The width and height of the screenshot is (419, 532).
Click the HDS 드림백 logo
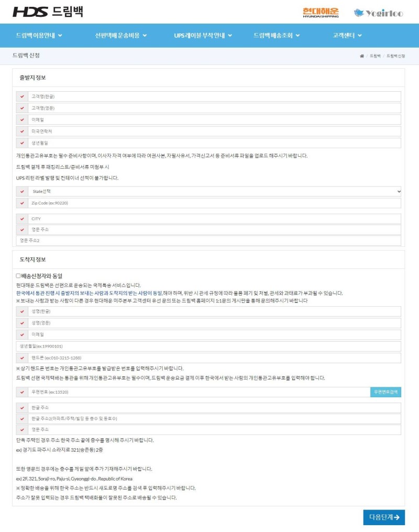tap(48, 12)
